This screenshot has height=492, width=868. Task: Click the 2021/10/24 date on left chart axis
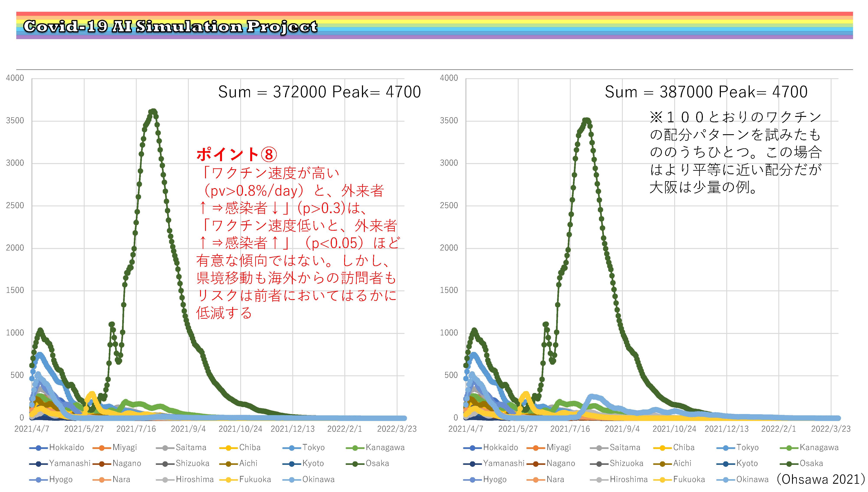pyautogui.click(x=240, y=429)
